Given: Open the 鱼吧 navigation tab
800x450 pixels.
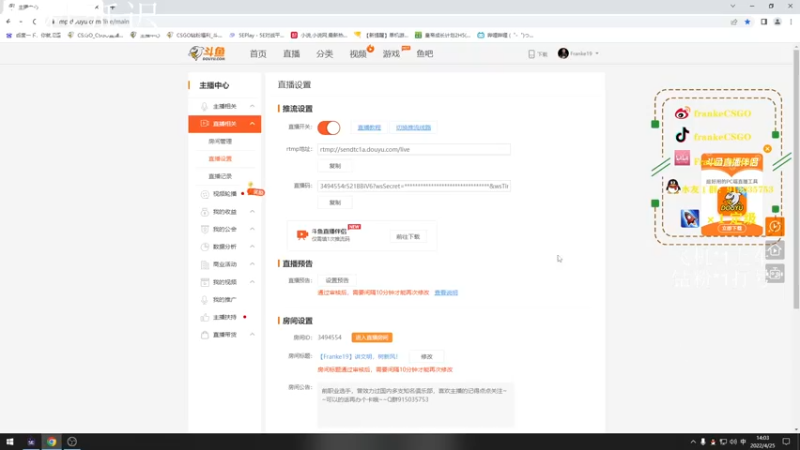Looking at the screenshot, I should click(424, 54).
